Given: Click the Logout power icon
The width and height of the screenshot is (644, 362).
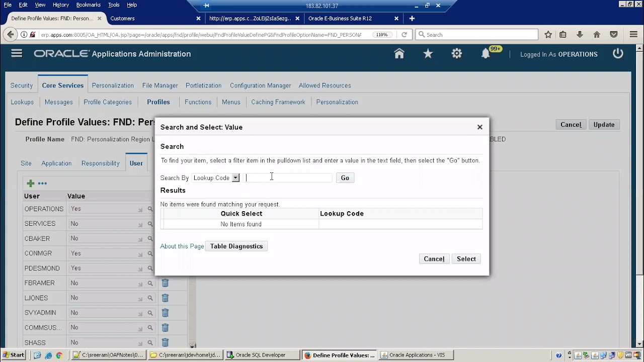Looking at the screenshot, I should coord(618,54).
